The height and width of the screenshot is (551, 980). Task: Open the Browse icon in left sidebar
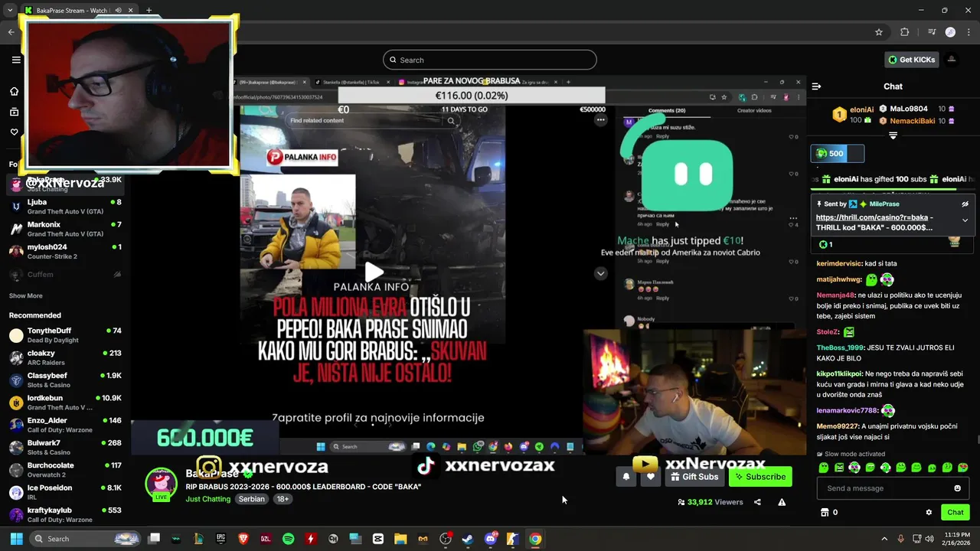(14, 112)
